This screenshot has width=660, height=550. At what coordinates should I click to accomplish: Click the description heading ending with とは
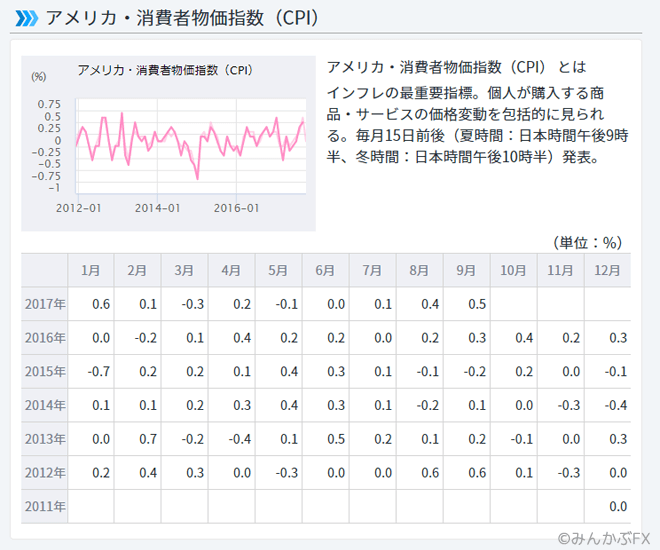click(x=456, y=67)
